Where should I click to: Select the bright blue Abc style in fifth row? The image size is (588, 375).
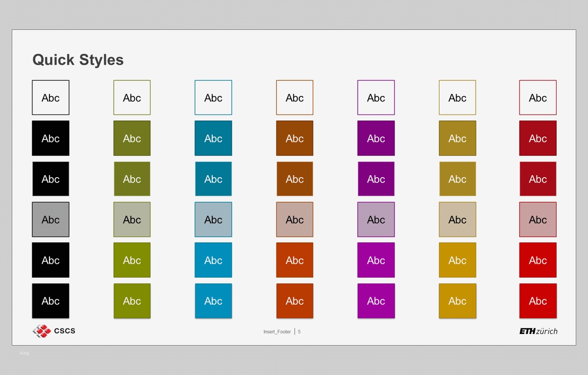tap(213, 260)
